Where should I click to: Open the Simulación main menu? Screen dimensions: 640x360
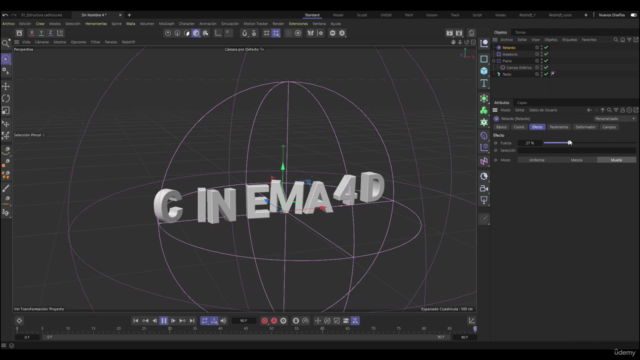tap(230, 24)
